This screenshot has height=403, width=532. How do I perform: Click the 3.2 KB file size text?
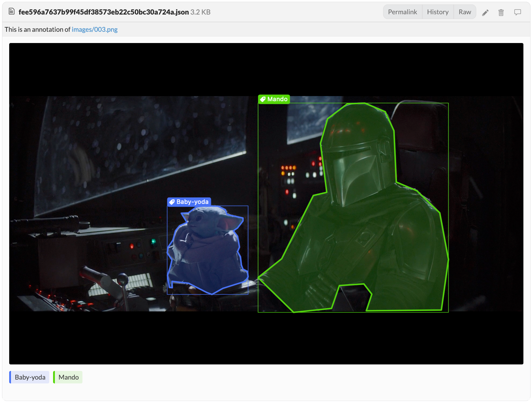pyautogui.click(x=200, y=12)
